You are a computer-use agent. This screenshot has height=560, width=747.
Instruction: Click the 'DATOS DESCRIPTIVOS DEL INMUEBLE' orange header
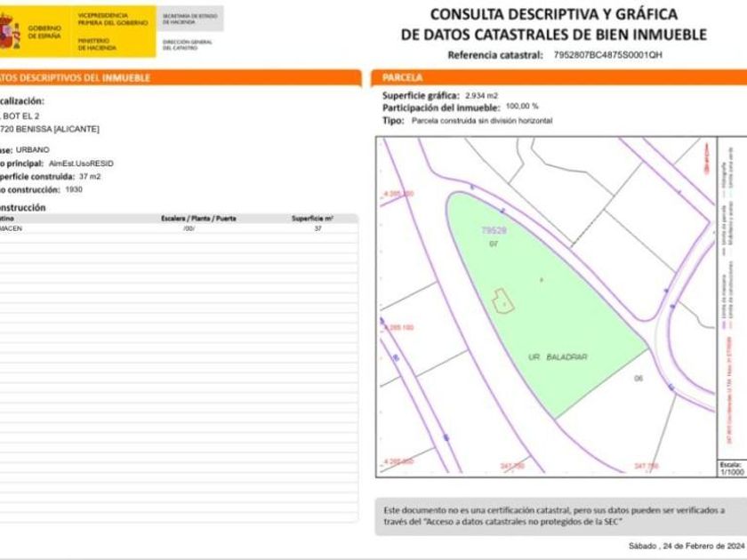coord(180,78)
